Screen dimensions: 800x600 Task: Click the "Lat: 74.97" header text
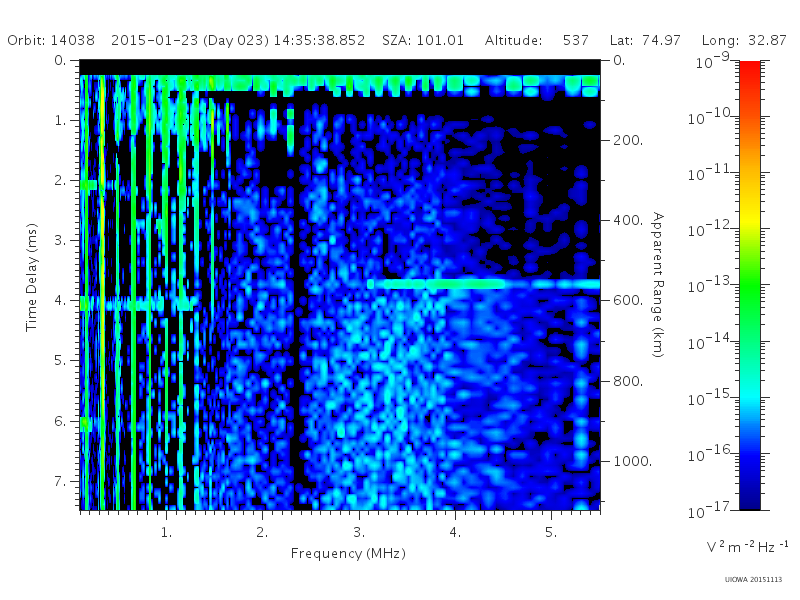pyautogui.click(x=645, y=40)
